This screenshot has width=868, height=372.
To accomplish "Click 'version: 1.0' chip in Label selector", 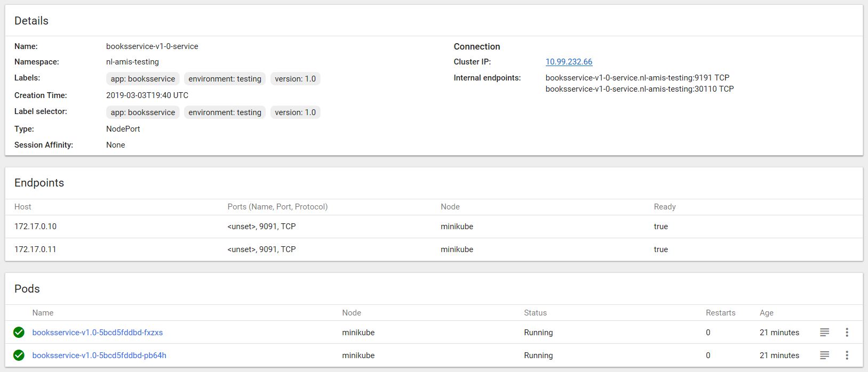I will pos(295,112).
